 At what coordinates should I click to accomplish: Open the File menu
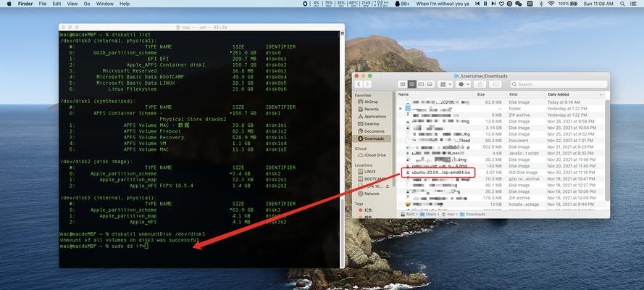pos(42,4)
